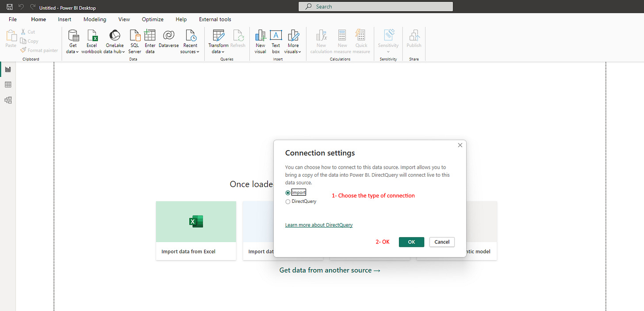This screenshot has width=644, height=311.
Task: Click the Redo arrow in title bar
Action: coord(32,7)
